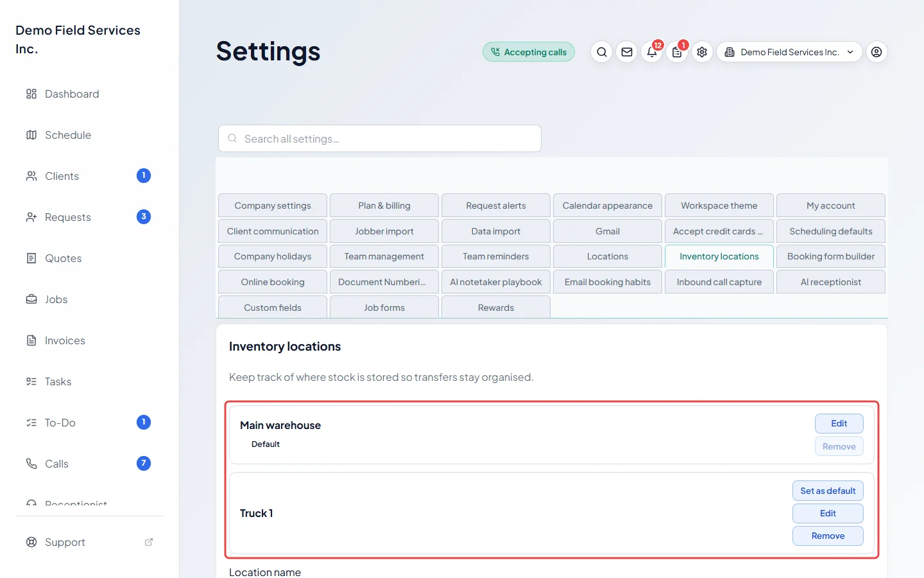Open Invoices from the sidebar

coord(90,340)
